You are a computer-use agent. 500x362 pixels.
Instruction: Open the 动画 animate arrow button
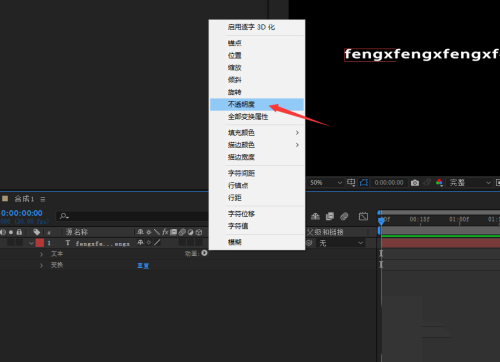pyautogui.click(x=204, y=253)
